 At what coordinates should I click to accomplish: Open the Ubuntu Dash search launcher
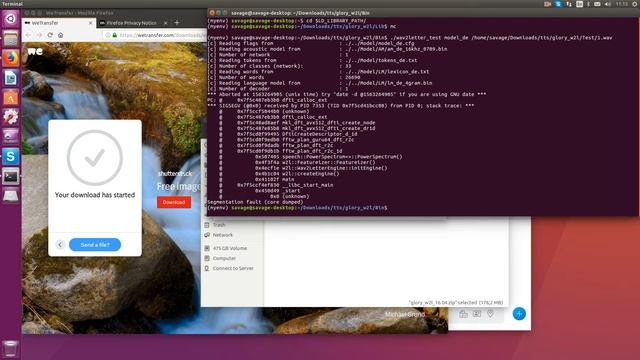[11, 19]
